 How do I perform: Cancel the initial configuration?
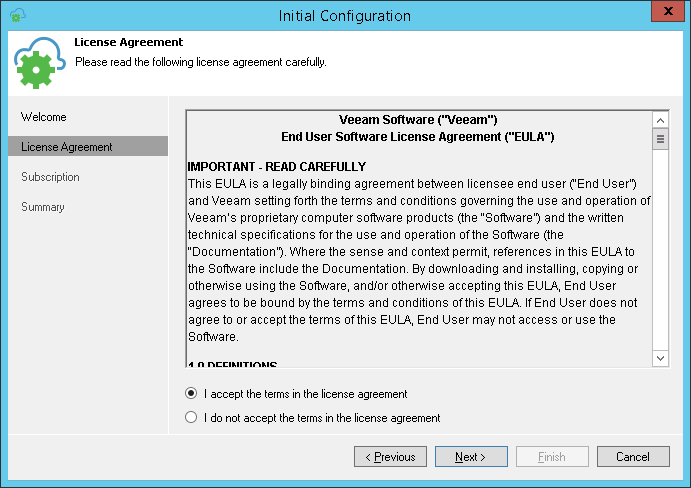(633, 457)
